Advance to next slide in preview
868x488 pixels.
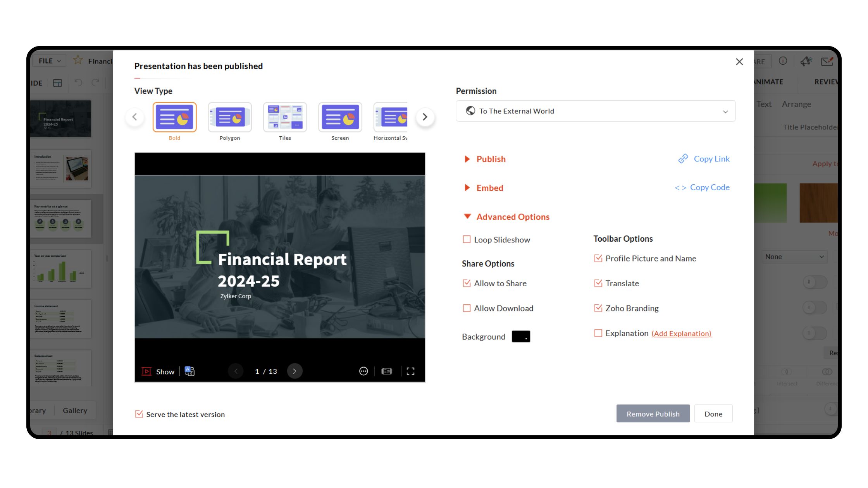294,371
